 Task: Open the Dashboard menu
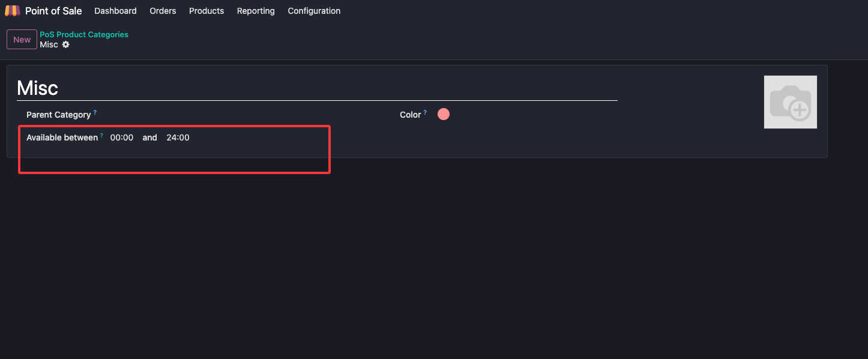pyautogui.click(x=115, y=11)
